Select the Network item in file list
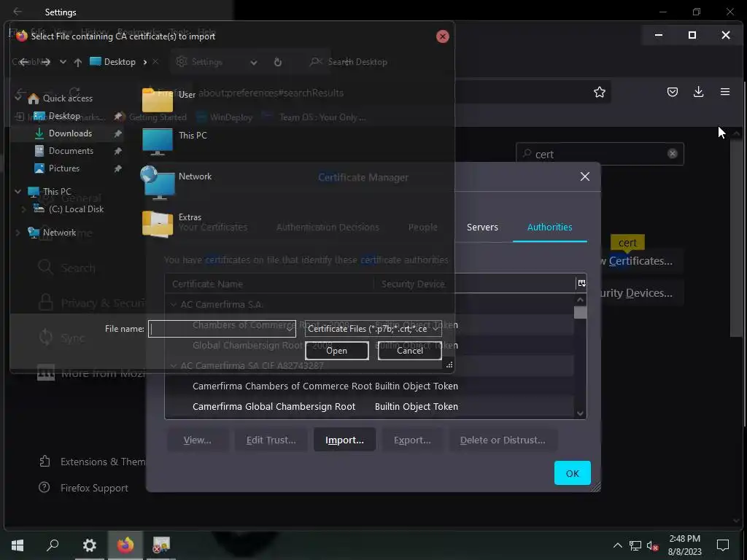This screenshot has width=747, height=560. tap(177, 182)
